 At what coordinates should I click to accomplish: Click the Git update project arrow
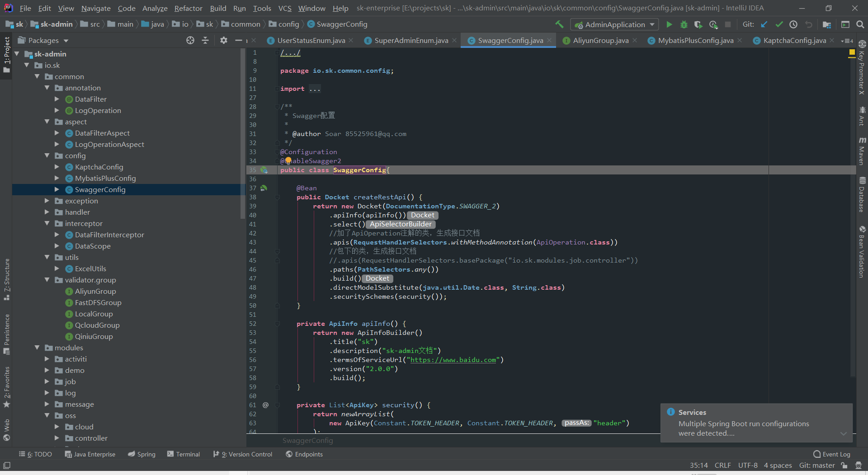(764, 24)
